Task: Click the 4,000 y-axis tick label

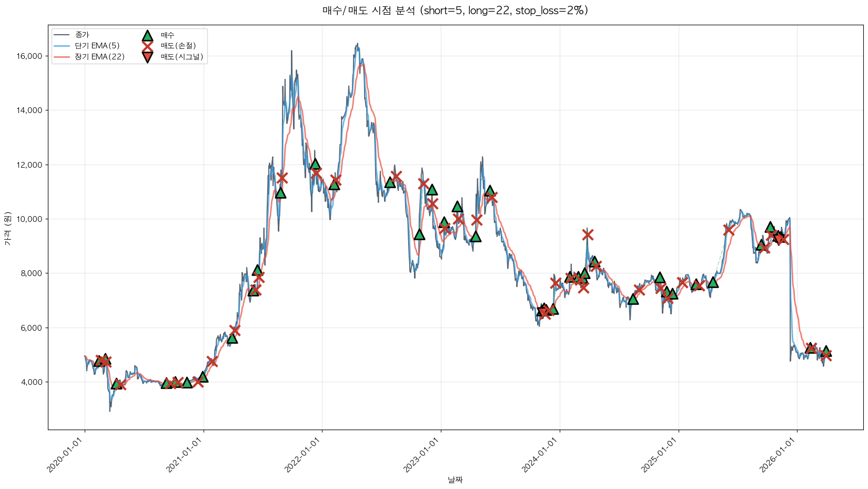Action: pyautogui.click(x=32, y=382)
